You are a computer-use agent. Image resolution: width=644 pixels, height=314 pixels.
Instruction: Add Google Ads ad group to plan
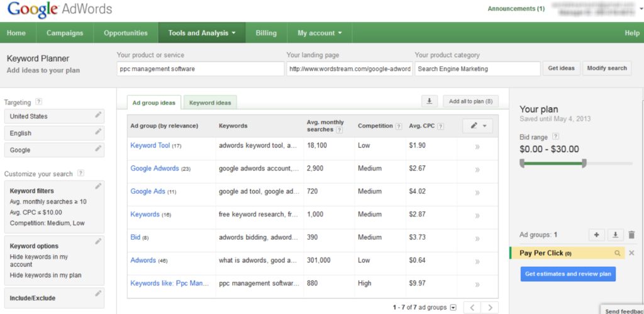click(x=477, y=193)
